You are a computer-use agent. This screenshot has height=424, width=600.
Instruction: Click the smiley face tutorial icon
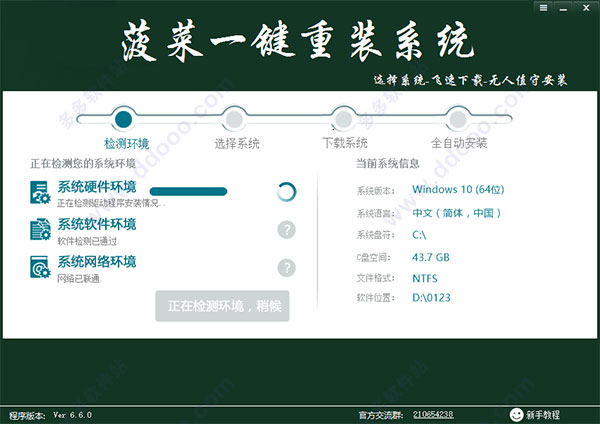[516, 414]
